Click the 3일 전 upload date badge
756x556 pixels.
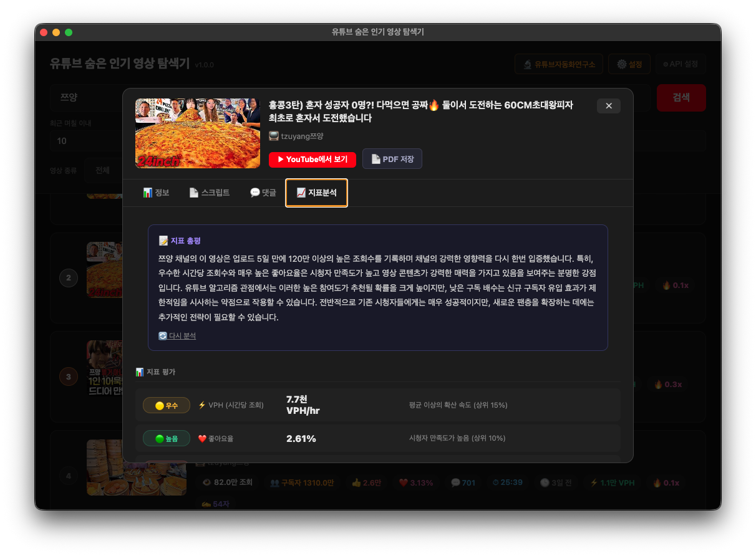coord(556,482)
